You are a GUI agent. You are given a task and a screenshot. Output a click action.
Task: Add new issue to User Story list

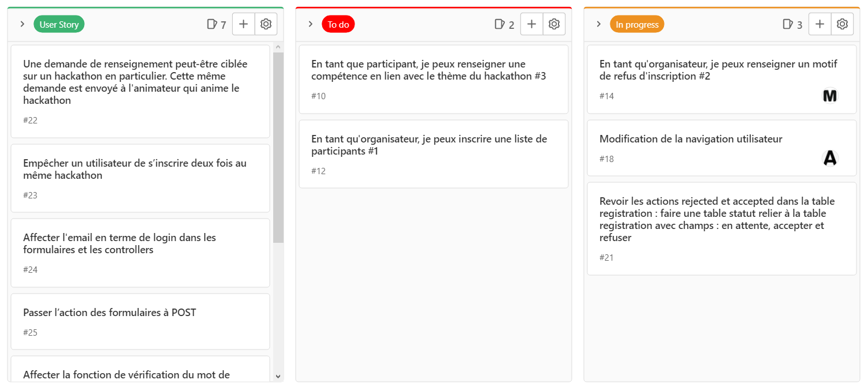click(x=243, y=24)
